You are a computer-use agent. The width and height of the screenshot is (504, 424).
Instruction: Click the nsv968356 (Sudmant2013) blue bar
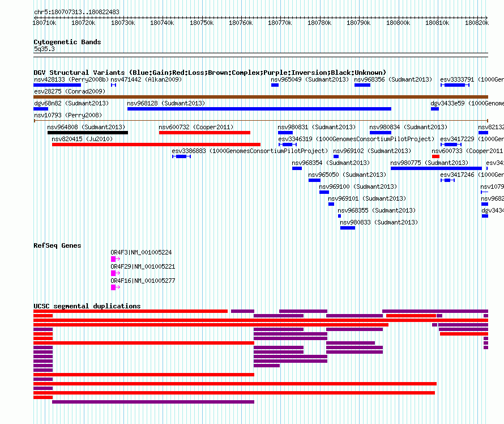tap(362, 85)
